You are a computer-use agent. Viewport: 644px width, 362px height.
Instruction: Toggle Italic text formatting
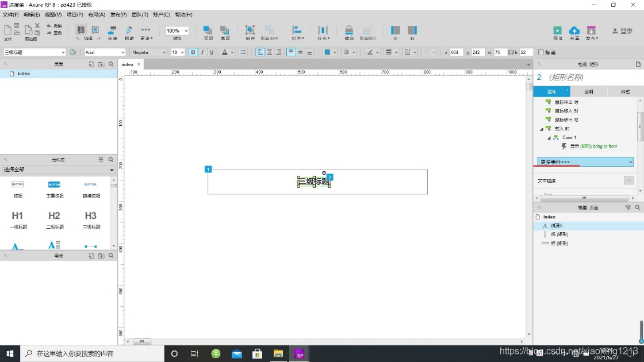point(202,52)
